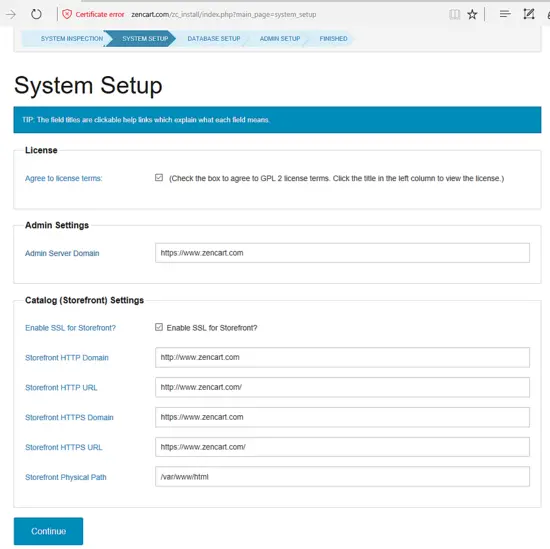Open Storefront Physical Path help link
Viewport: 550px width, 549px height.
pos(66,477)
